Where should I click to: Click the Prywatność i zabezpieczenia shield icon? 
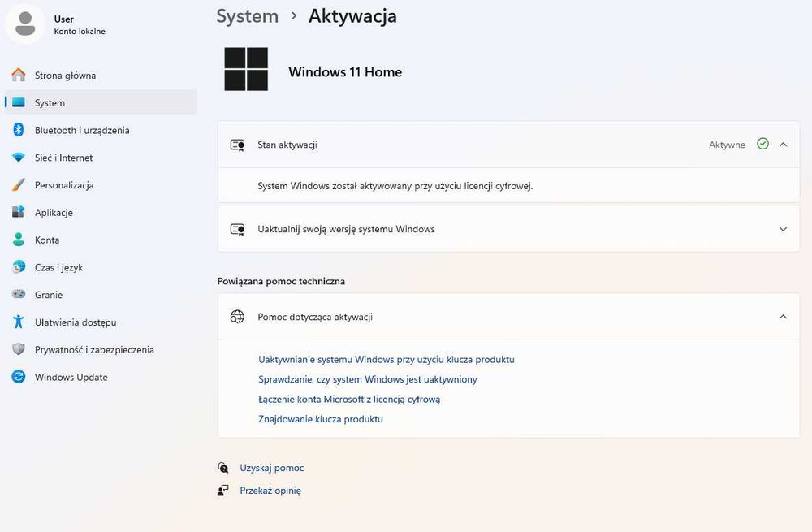[18, 350]
